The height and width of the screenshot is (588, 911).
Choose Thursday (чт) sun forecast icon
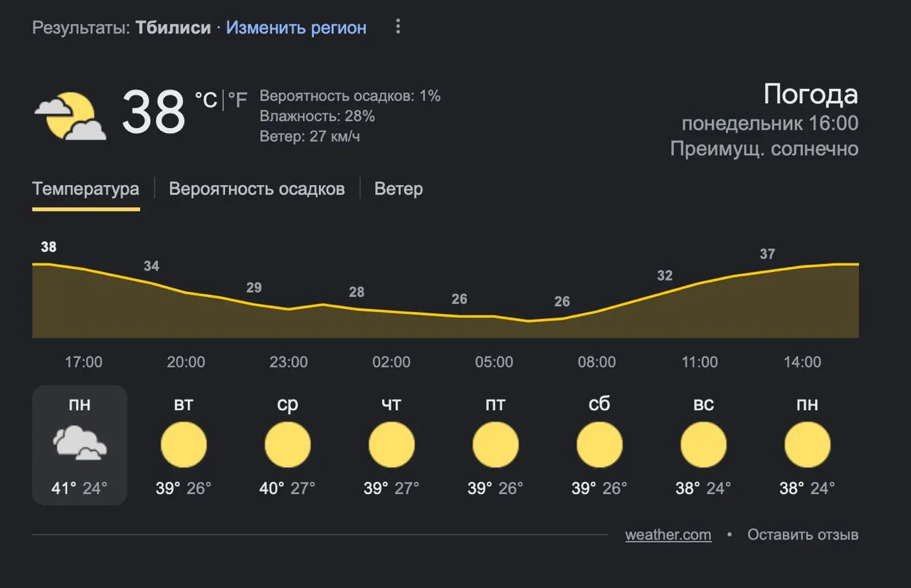pyautogui.click(x=391, y=445)
